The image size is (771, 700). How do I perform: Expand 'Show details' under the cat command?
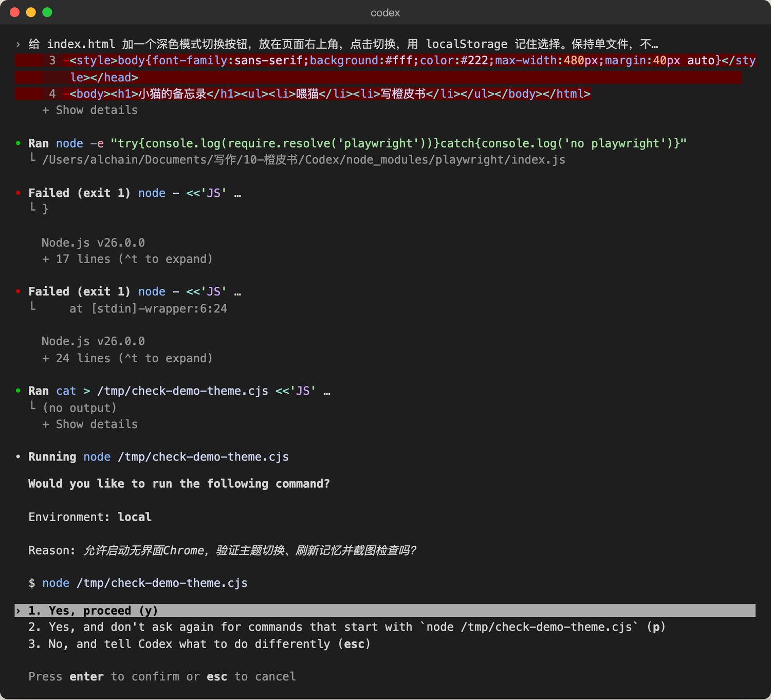90,425
